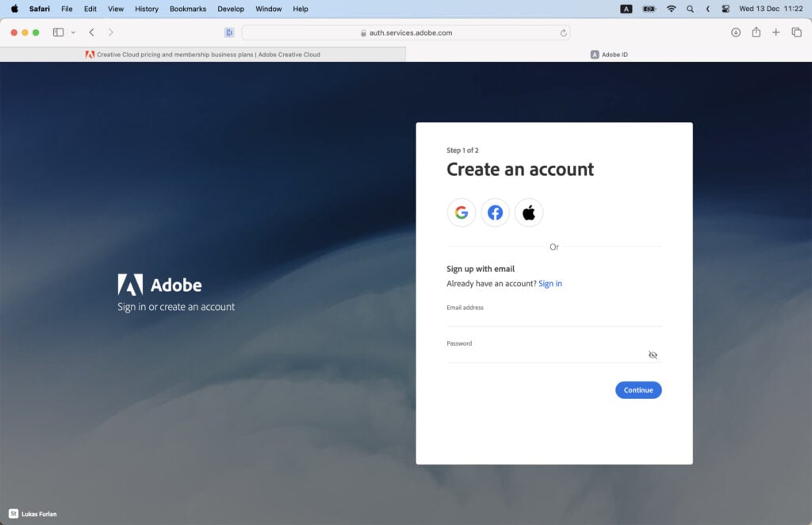Sign up with Apple icon
This screenshot has width=812, height=525.
[x=528, y=212]
